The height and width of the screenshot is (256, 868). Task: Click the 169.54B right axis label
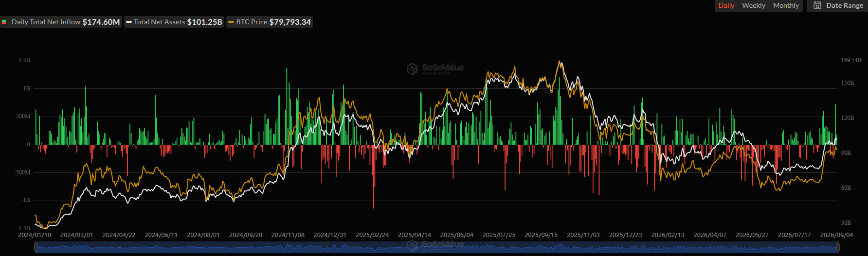[x=851, y=60]
